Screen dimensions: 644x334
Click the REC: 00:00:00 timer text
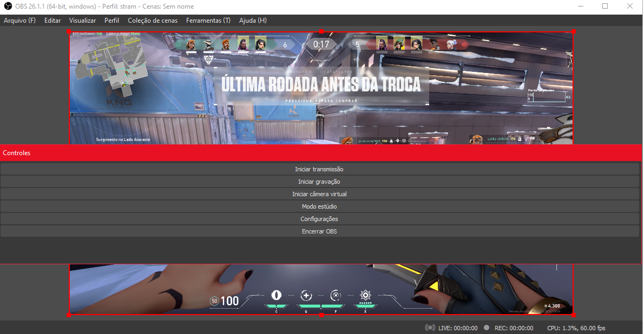click(x=514, y=328)
